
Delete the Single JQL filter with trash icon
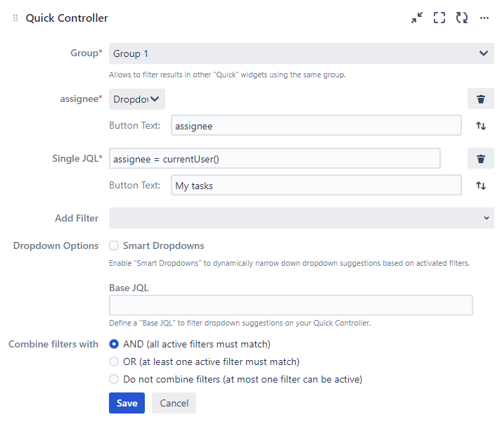pyautogui.click(x=481, y=159)
